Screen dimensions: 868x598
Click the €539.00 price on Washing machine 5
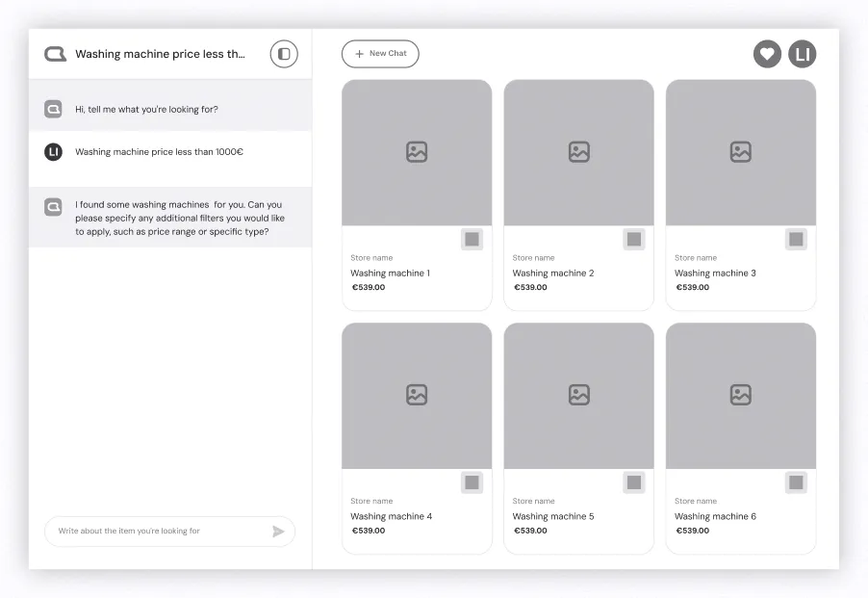coord(529,530)
